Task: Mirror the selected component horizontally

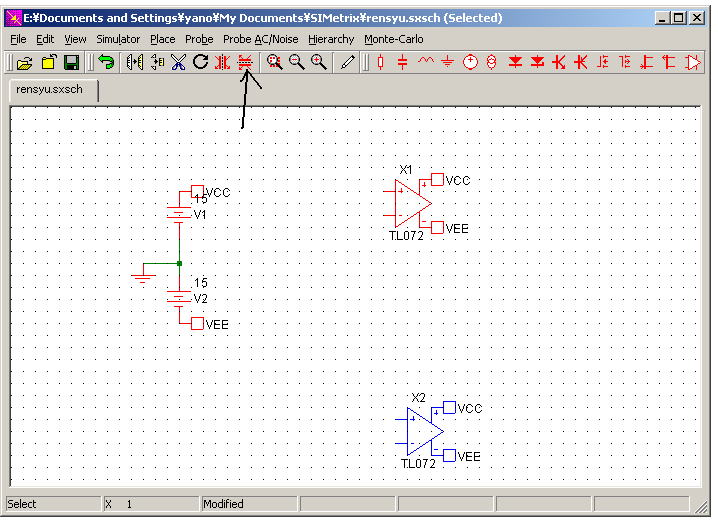Action: click(x=223, y=62)
